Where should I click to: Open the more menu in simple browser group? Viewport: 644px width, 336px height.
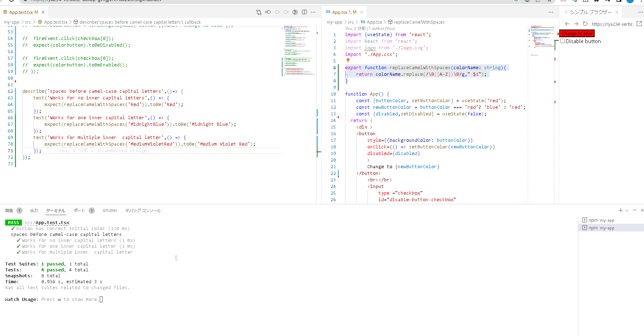[641, 12]
